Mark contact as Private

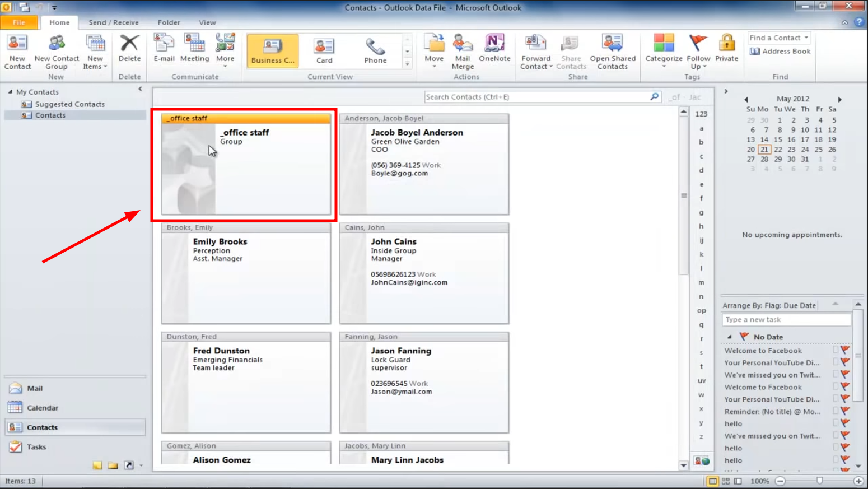coord(726,52)
